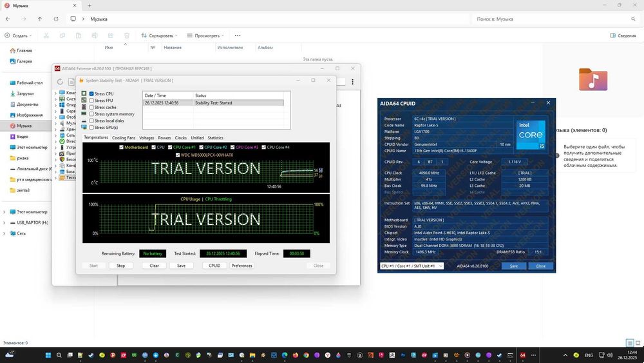Switch to the Statistics tab
This screenshot has width=644, height=363.
[215, 138]
